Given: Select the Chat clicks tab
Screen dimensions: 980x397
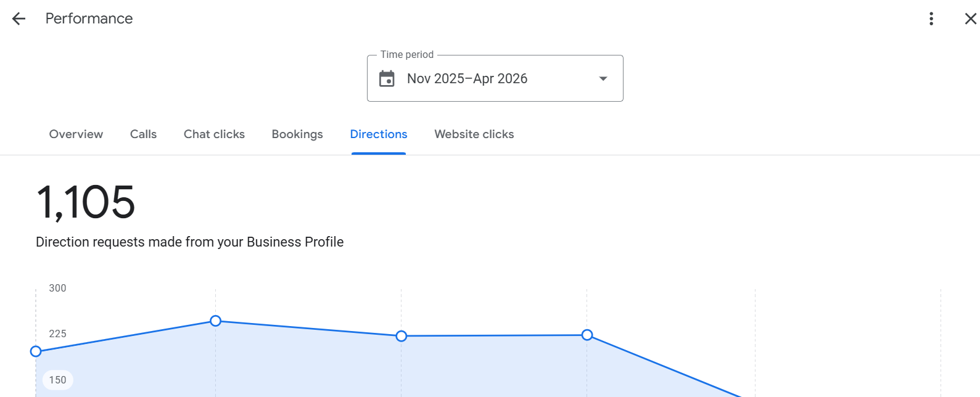Looking at the screenshot, I should pos(214,134).
